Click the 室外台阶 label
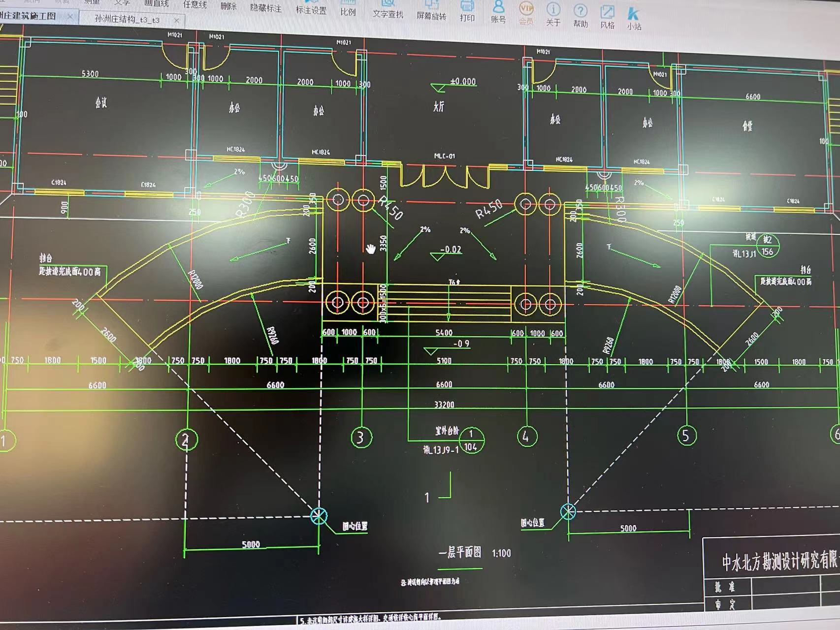 point(447,431)
